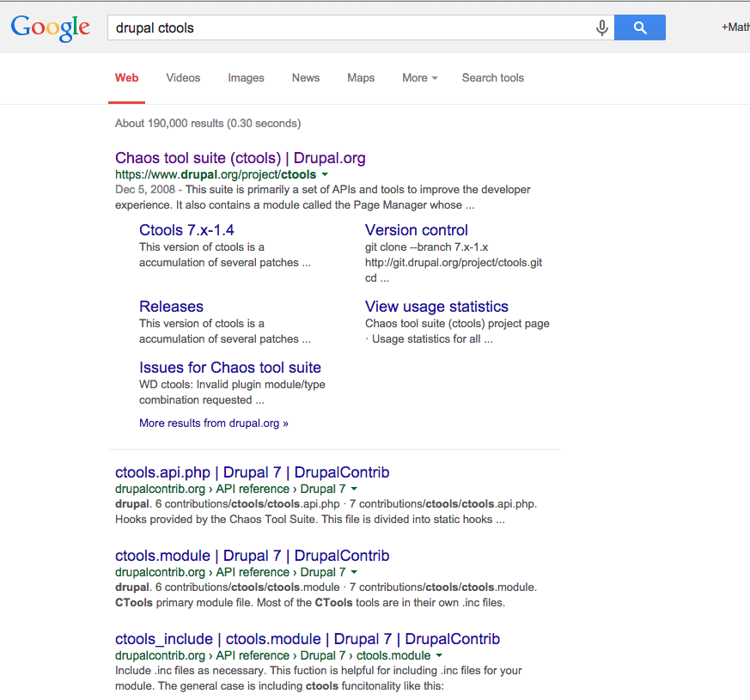Click 'CTools primary module file' snippet text
This screenshot has width=750, height=700.
click(185, 602)
